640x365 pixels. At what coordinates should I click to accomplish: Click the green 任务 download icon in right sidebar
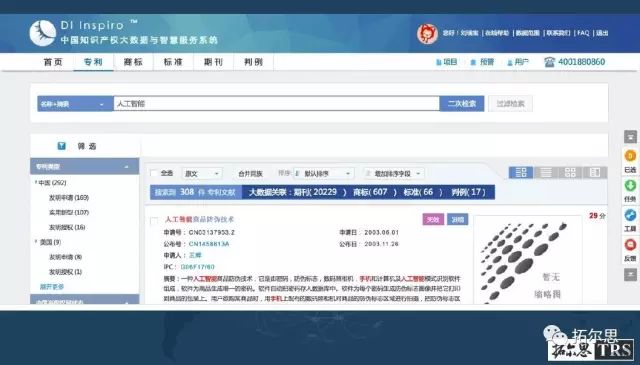[x=630, y=186]
